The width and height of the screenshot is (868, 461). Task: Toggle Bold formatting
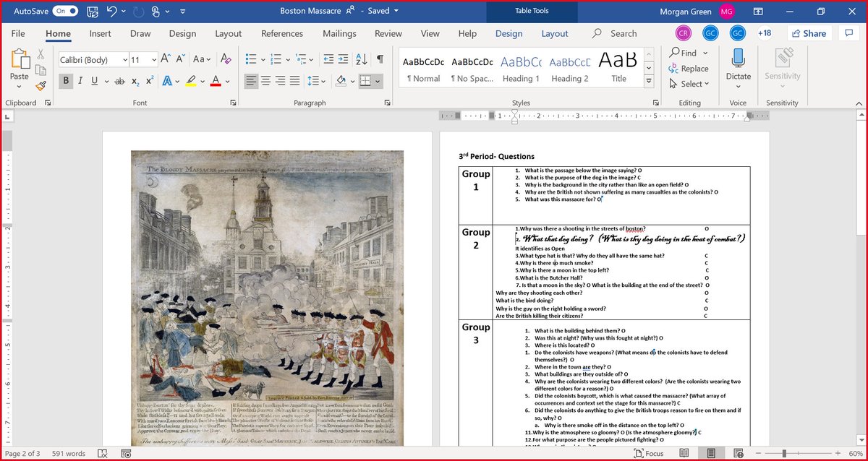(x=66, y=81)
